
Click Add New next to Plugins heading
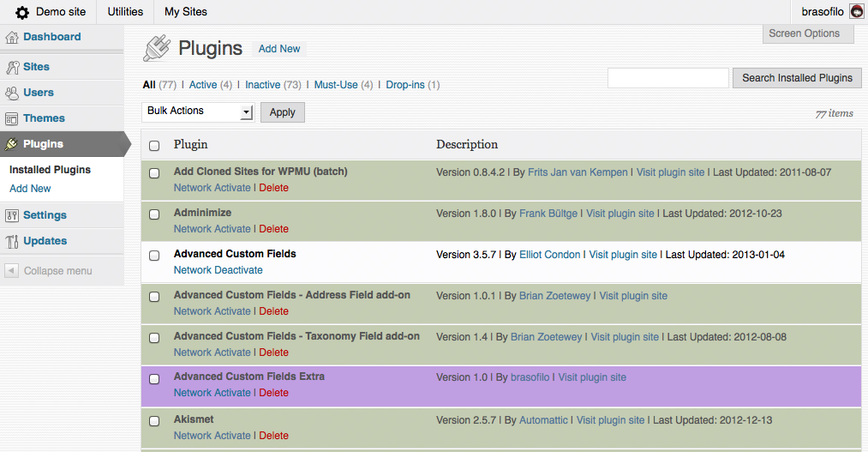tap(279, 49)
